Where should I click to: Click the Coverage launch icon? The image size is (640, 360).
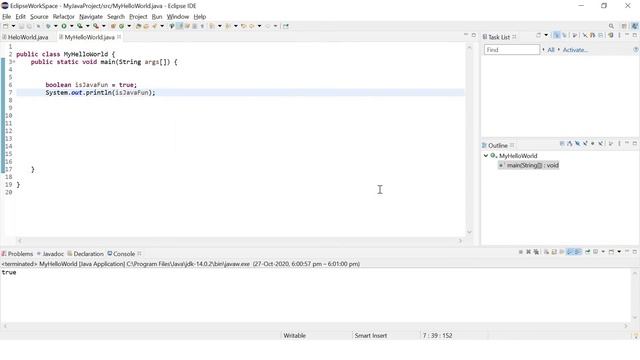tap(80, 26)
